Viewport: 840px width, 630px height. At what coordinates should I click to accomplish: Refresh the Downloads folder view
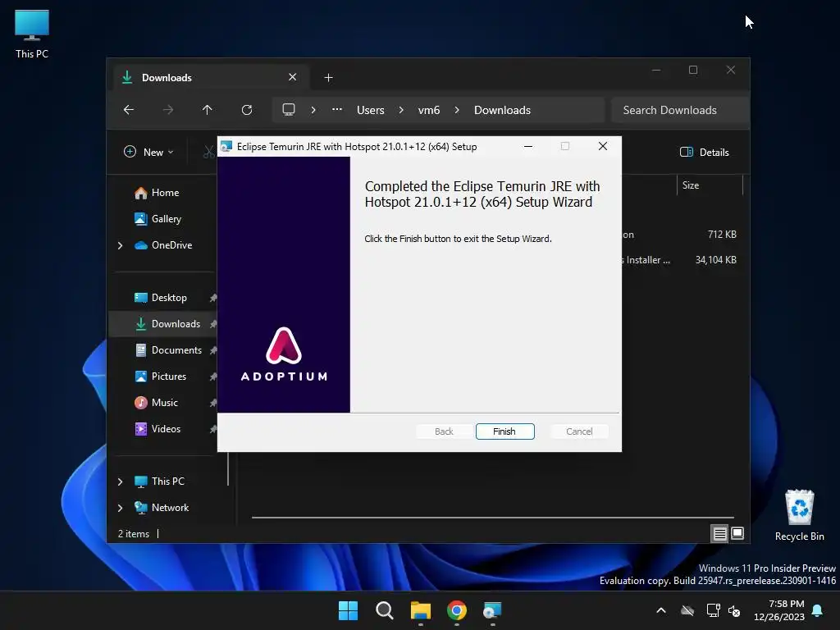pyautogui.click(x=247, y=110)
